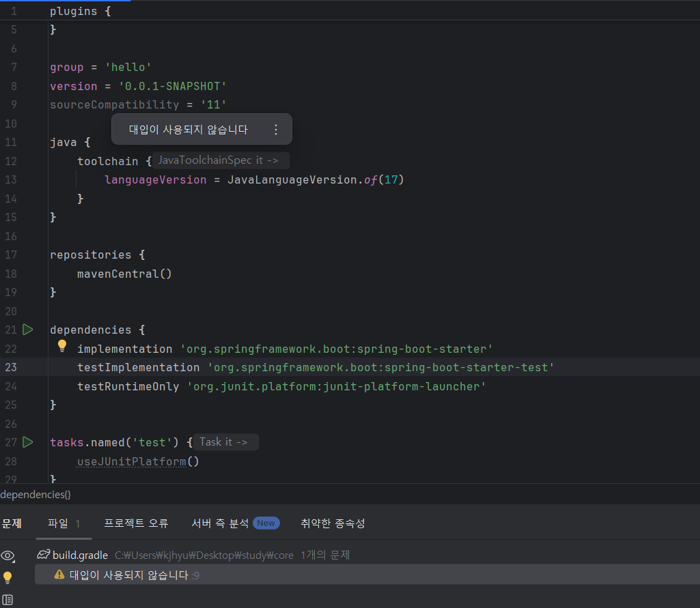The image size is (700, 608).
Task: Click the JavaToolchainSpec it -> inlay hint
Action: point(221,160)
